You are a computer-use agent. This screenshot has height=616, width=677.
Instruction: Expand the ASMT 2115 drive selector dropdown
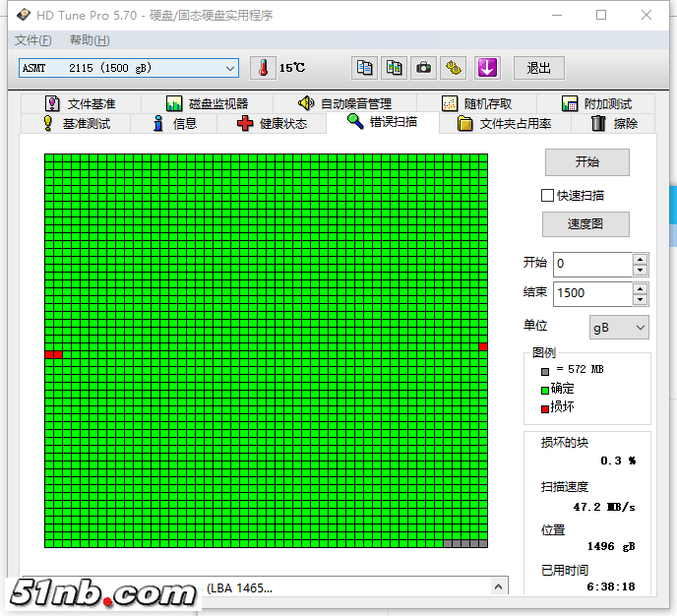point(230,68)
